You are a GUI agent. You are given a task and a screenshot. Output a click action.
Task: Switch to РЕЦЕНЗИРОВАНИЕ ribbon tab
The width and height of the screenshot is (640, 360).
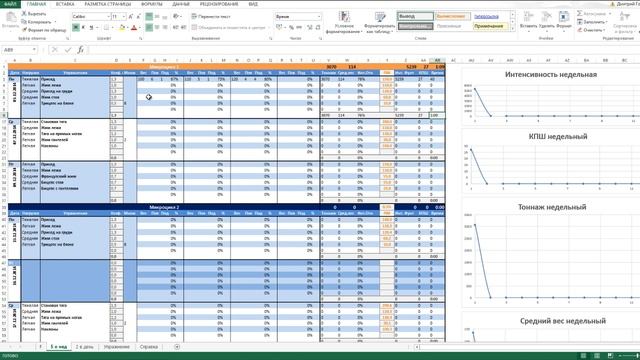click(219, 4)
